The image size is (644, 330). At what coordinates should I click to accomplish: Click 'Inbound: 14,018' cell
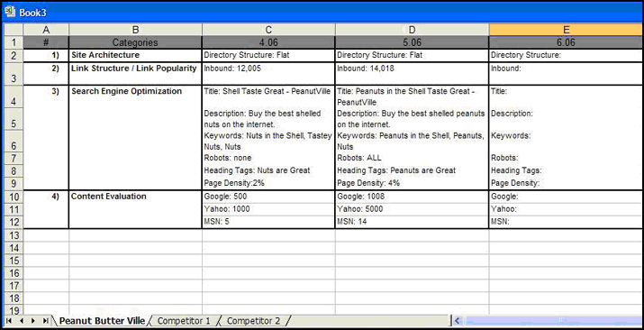(412, 74)
